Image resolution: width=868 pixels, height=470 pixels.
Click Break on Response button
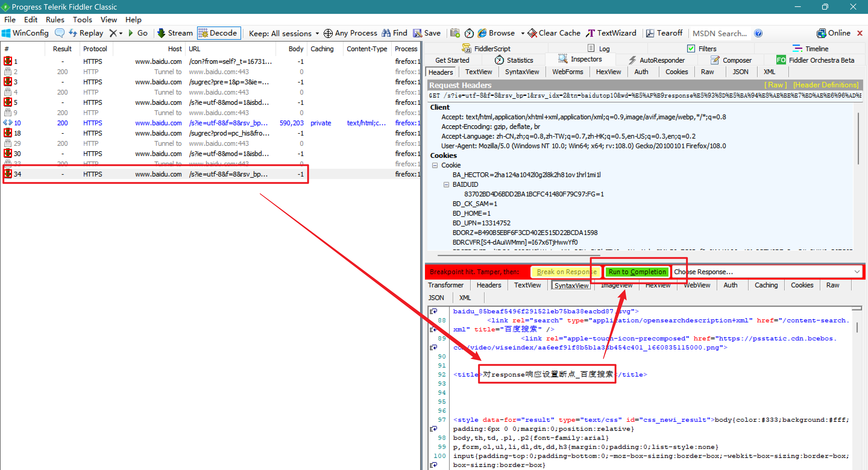[566, 271]
